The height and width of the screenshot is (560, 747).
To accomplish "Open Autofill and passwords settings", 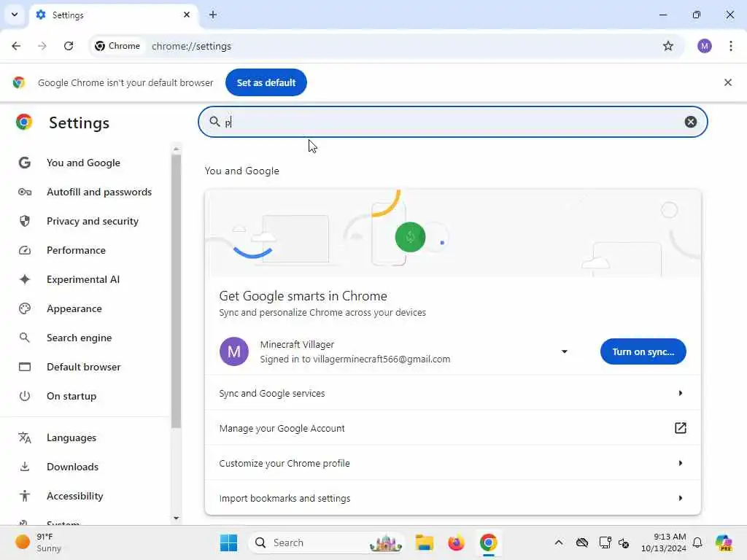I will 99,192.
